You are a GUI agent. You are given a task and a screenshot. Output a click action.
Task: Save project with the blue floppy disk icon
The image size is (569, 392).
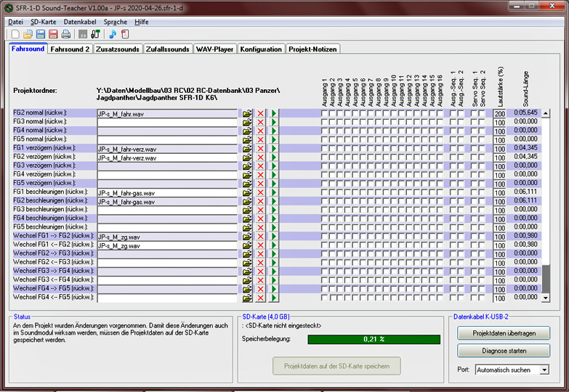point(41,34)
